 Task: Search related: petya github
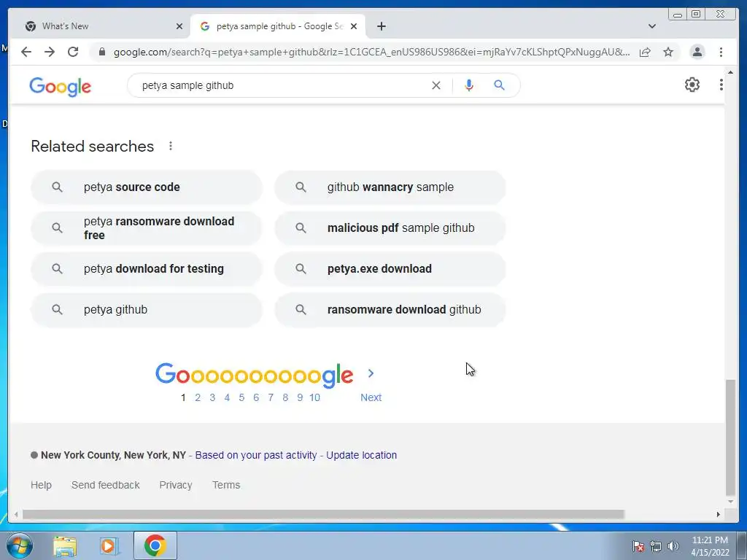click(x=147, y=309)
